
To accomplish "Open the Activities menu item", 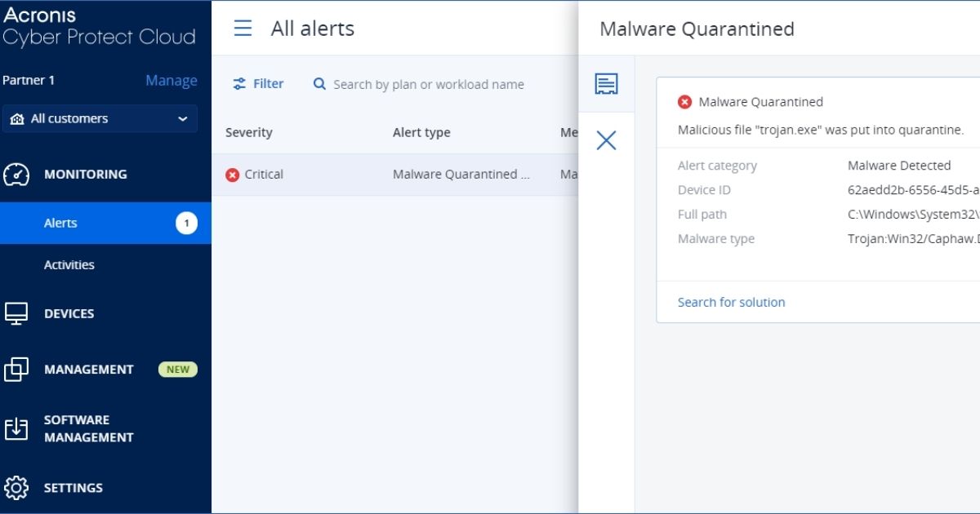I will (69, 265).
